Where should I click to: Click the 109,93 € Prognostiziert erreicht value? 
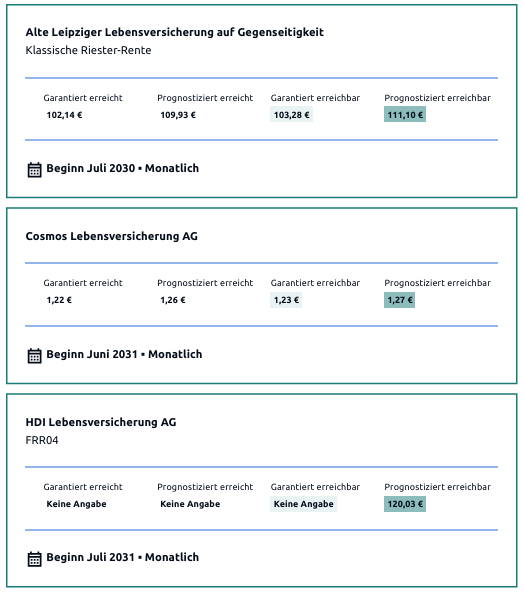[x=178, y=115]
